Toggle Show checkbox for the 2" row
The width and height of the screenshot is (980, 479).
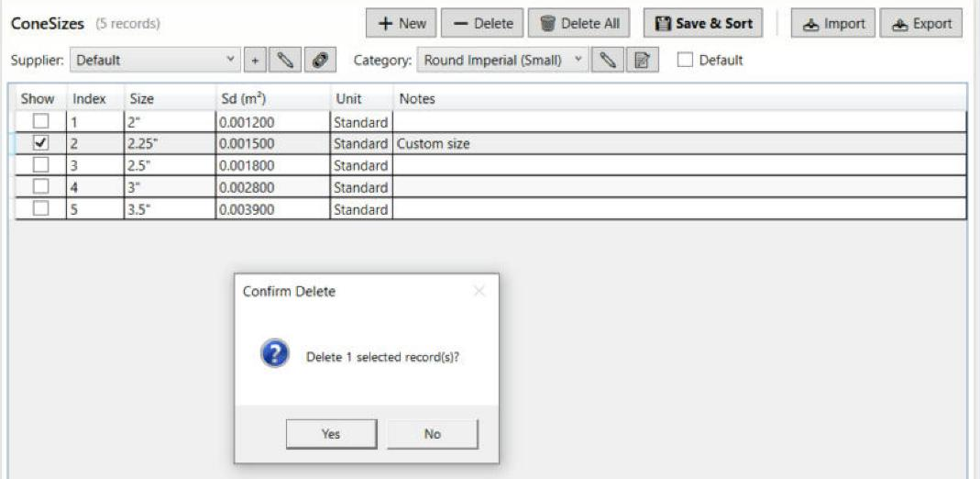[40, 121]
